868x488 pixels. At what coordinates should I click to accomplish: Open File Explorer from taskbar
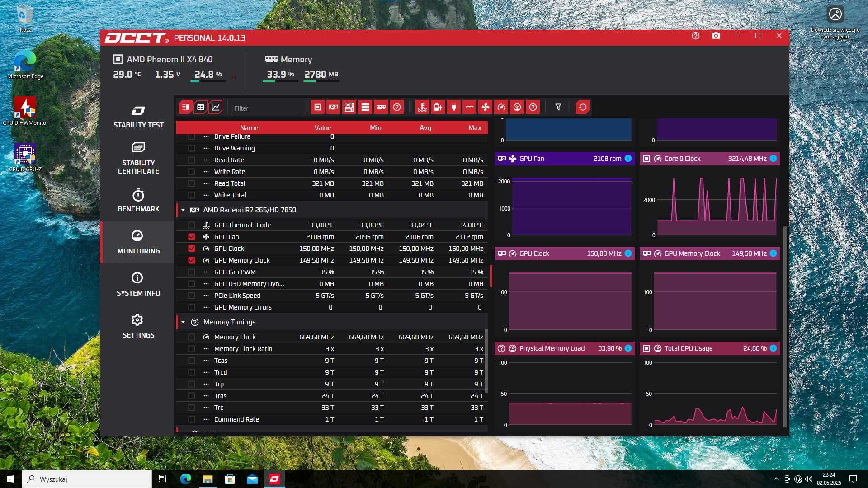point(208,479)
